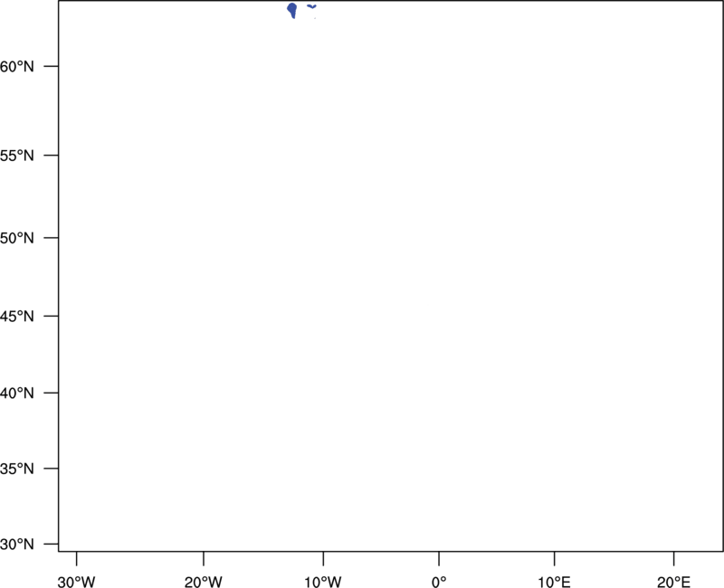The height and width of the screenshot is (588, 724).
Task: Click the 10°E longitude label
Action: pyautogui.click(x=554, y=582)
